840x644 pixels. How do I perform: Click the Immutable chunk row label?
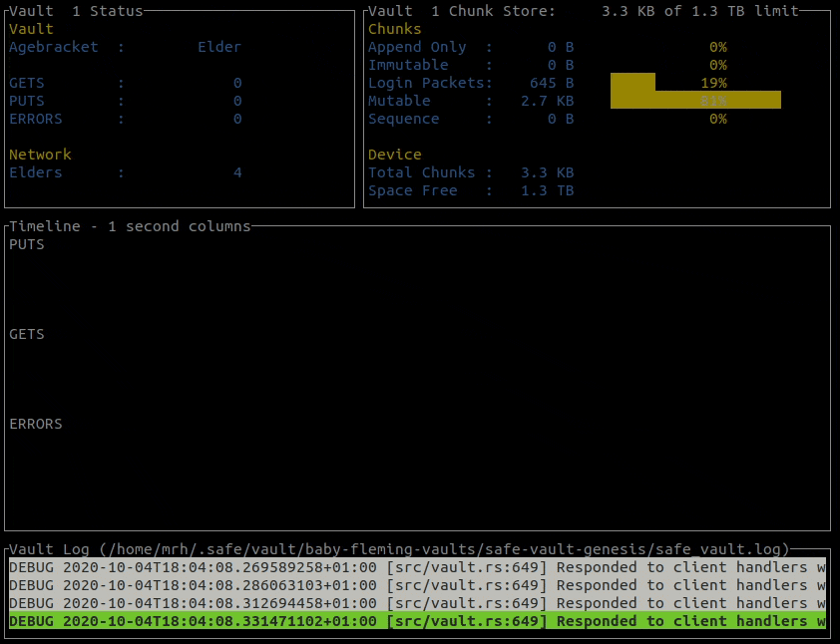tap(408, 65)
